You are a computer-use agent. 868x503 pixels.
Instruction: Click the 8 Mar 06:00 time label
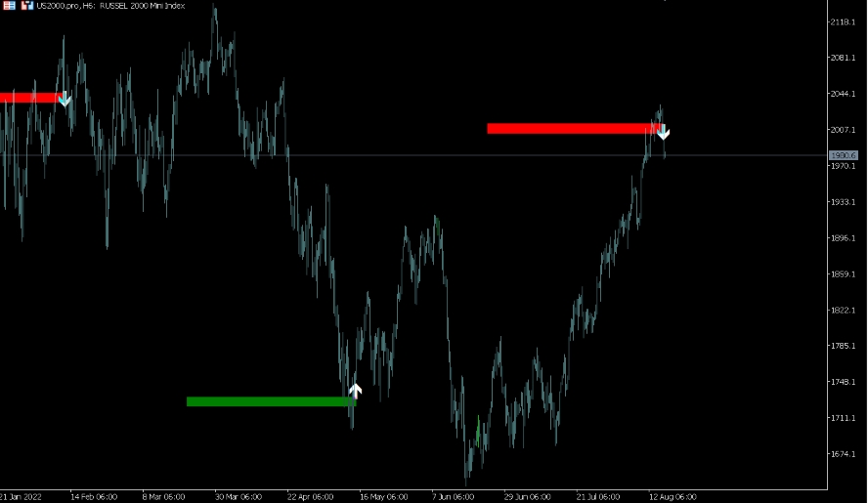[163, 497]
